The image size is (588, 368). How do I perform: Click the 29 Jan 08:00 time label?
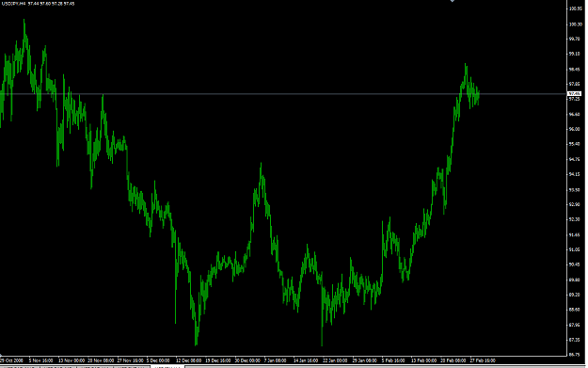point(364,360)
